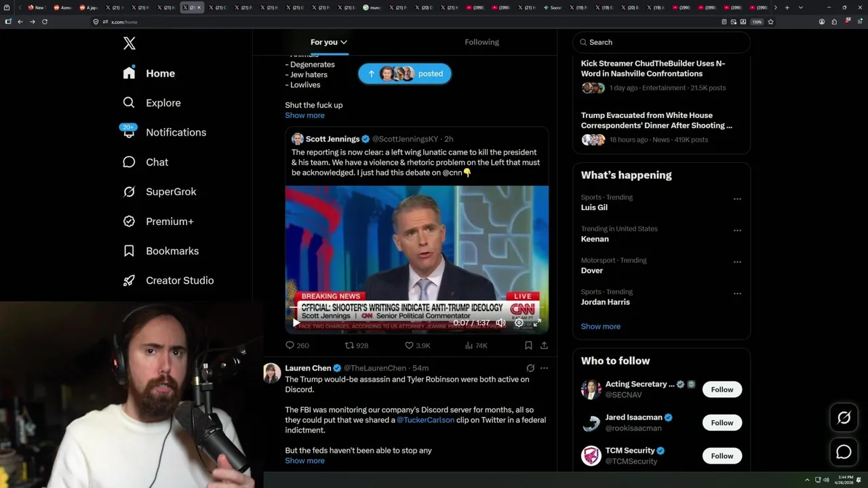Open the floating Grok button
Image resolution: width=868 pixels, height=488 pixels.
844,418
